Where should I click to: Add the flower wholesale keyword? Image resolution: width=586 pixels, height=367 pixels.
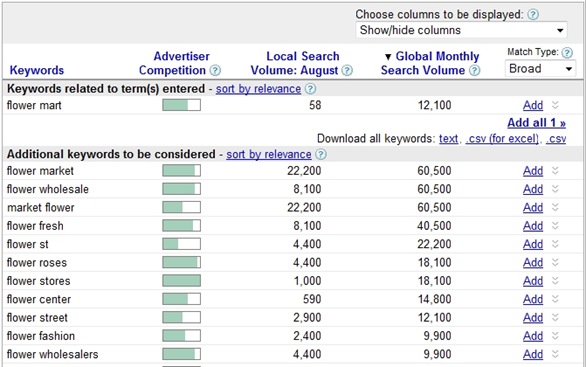[x=533, y=189]
